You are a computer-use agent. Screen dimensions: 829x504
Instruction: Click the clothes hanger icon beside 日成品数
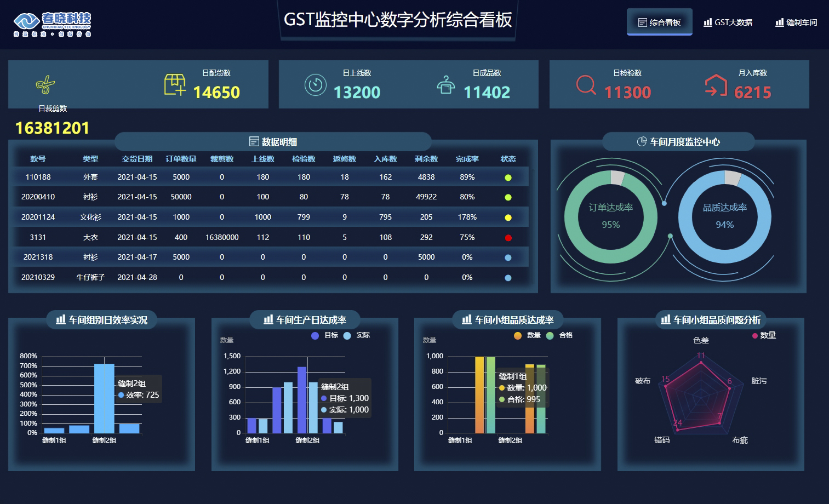(x=445, y=85)
